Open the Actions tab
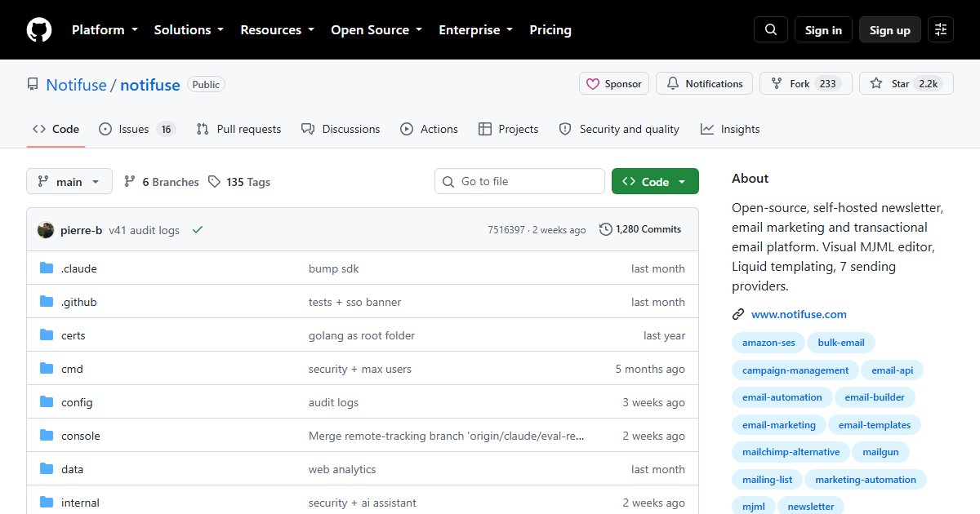 [x=429, y=129]
